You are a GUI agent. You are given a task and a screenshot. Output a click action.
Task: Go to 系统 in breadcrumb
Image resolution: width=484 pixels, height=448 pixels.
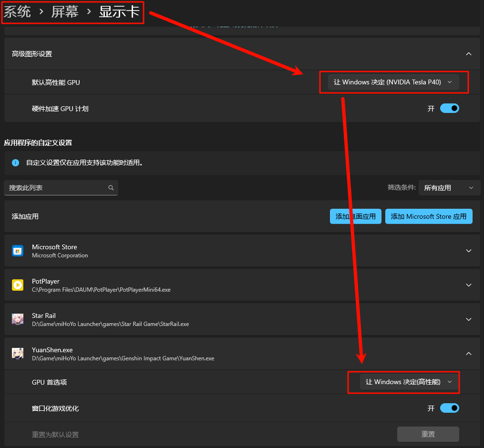18,12
